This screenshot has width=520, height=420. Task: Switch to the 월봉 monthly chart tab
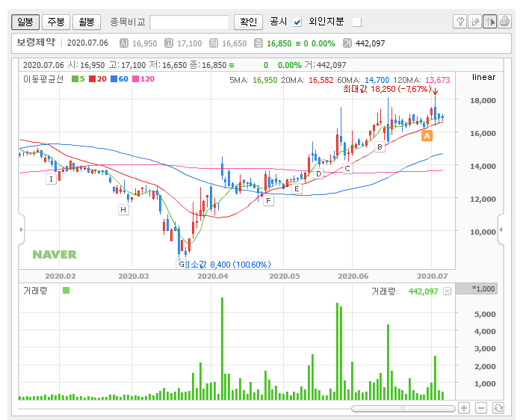(86, 22)
